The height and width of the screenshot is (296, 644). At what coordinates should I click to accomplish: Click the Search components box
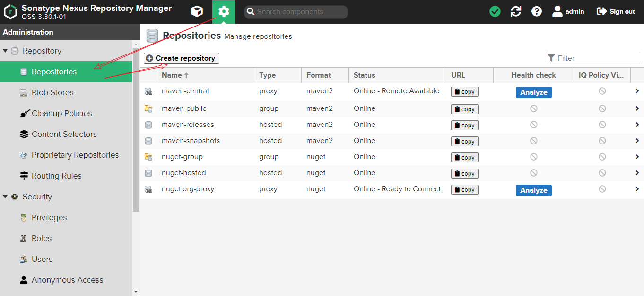(x=296, y=12)
